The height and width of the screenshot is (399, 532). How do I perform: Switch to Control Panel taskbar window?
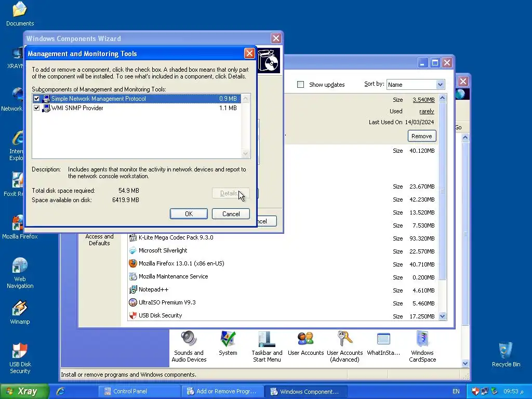pos(139,391)
